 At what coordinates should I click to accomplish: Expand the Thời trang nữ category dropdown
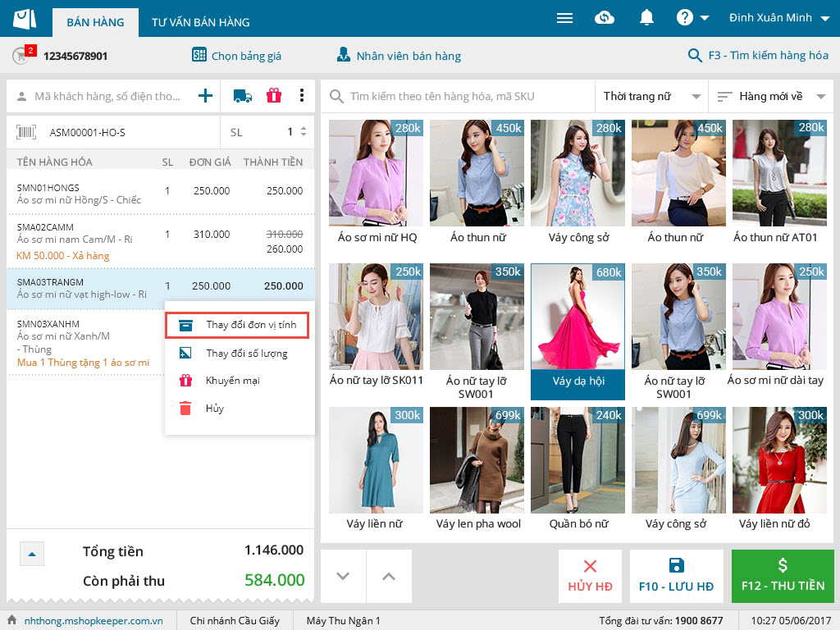tap(650, 97)
